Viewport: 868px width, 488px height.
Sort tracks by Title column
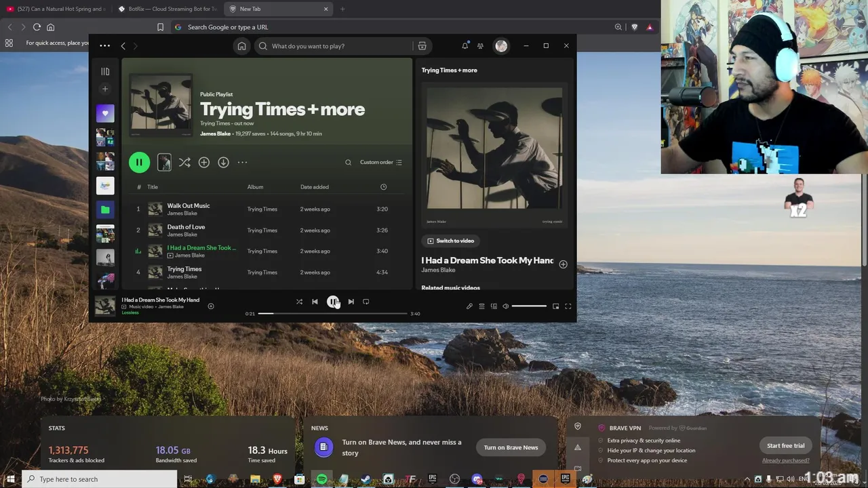click(153, 187)
